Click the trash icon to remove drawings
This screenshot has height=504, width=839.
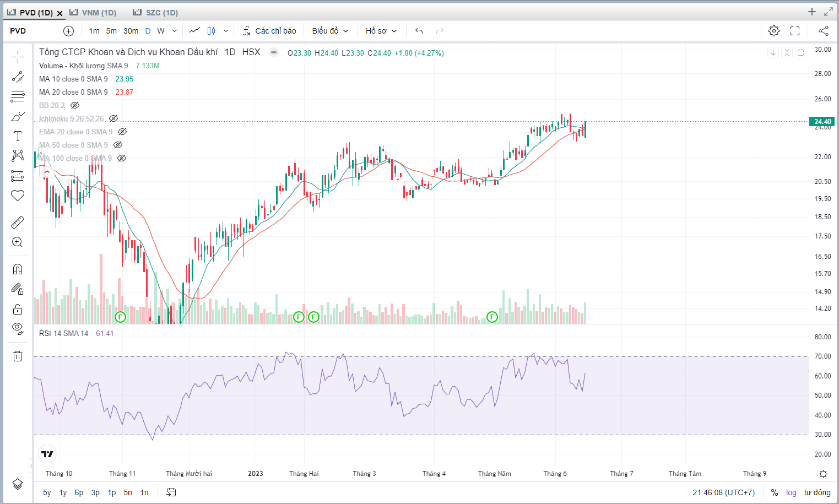pos(18,356)
